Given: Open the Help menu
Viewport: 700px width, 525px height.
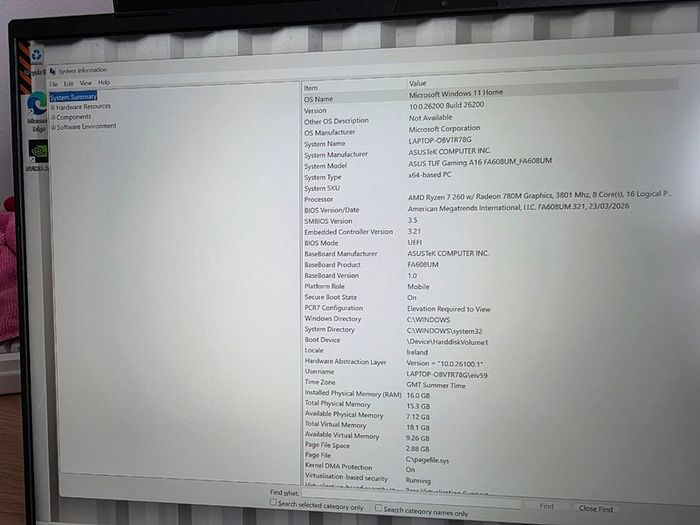Looking at the screenshot, I should click(x=104, y=82).
